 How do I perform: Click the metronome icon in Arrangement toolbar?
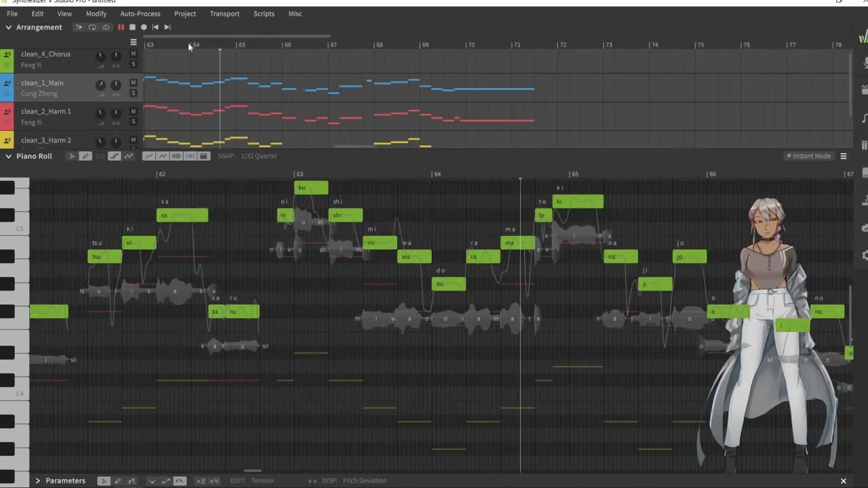[x=106, y=27]
